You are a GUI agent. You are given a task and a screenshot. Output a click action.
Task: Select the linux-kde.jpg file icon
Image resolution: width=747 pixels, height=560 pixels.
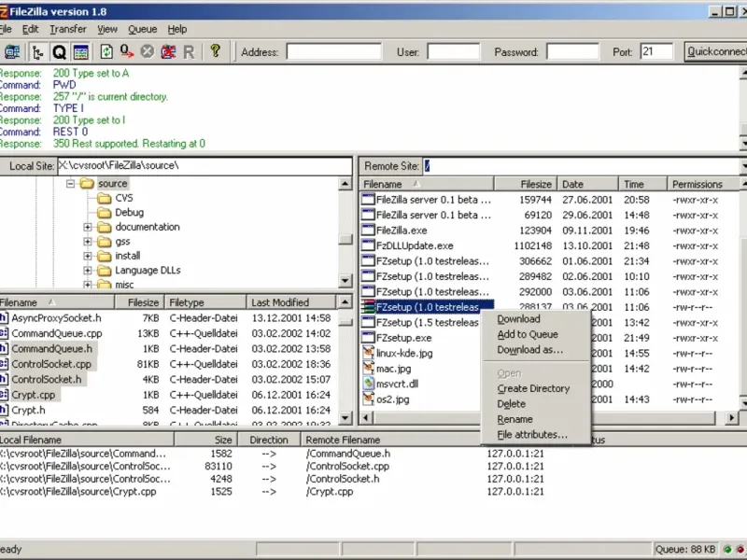(368, 353)
